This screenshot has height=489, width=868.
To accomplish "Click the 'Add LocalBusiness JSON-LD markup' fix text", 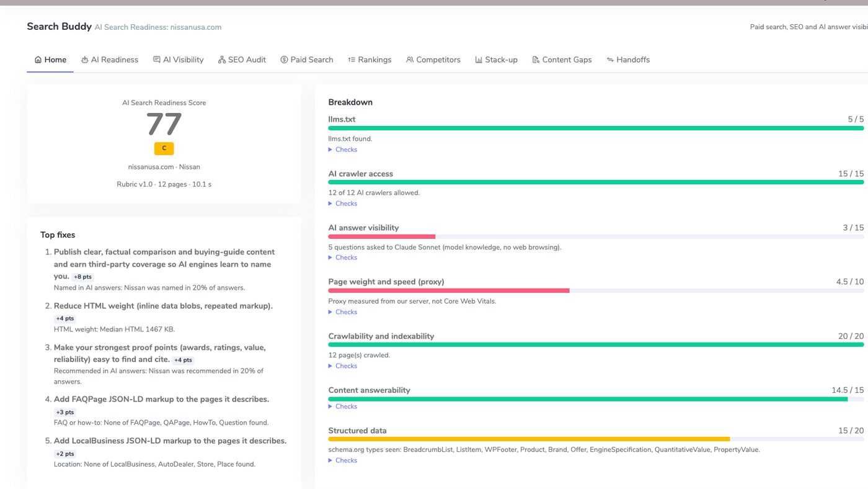I will coord(170,441).
